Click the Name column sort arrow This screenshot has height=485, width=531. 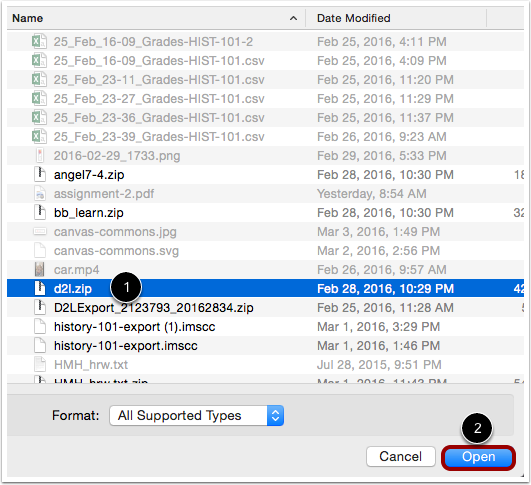(x=293, y=18)
